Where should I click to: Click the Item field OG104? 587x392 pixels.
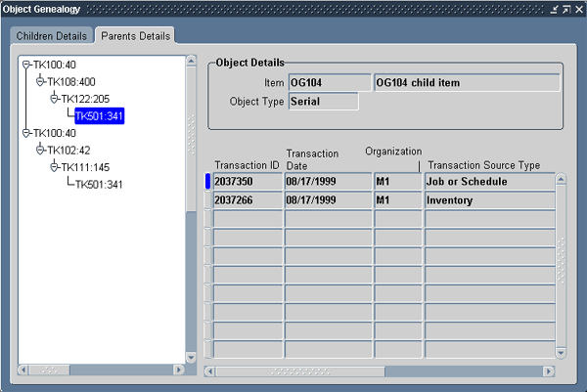pyautogui.click(x=330, y=83)
